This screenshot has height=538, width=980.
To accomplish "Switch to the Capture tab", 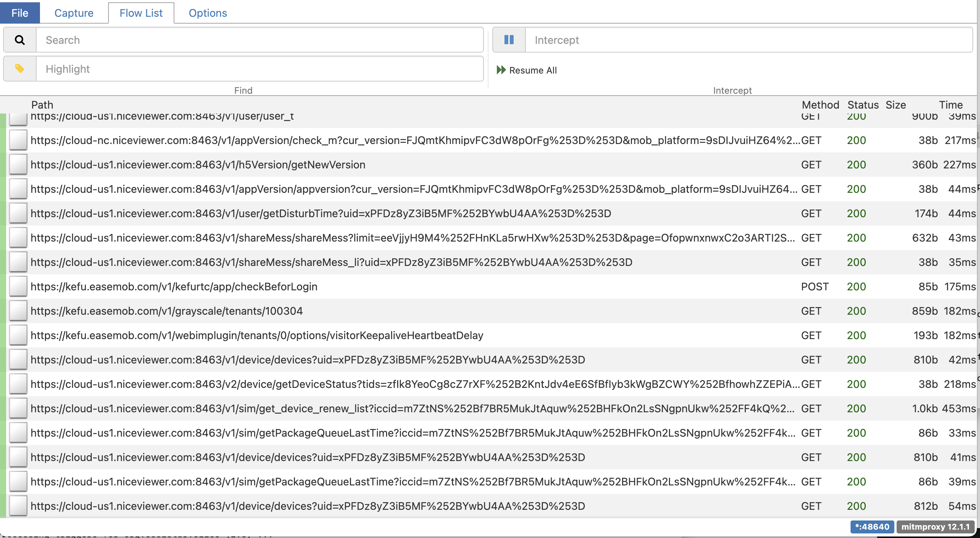I will [74, 13].
